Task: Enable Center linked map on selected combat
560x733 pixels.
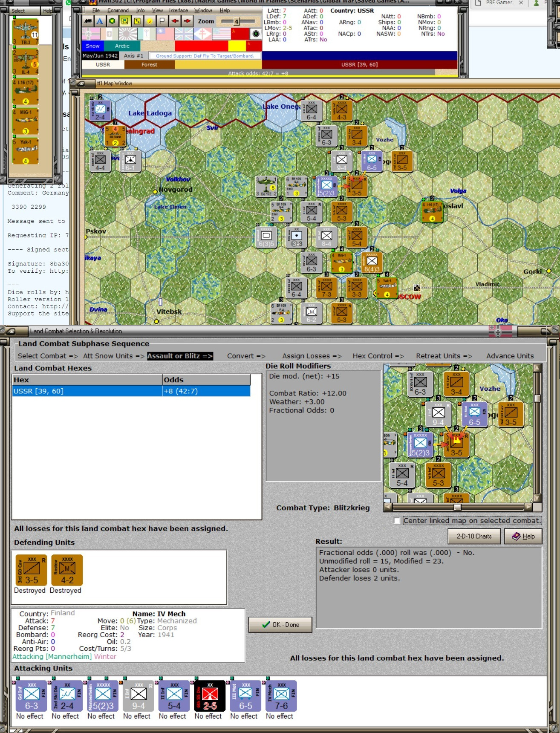Action: click(x=397, y=521)
